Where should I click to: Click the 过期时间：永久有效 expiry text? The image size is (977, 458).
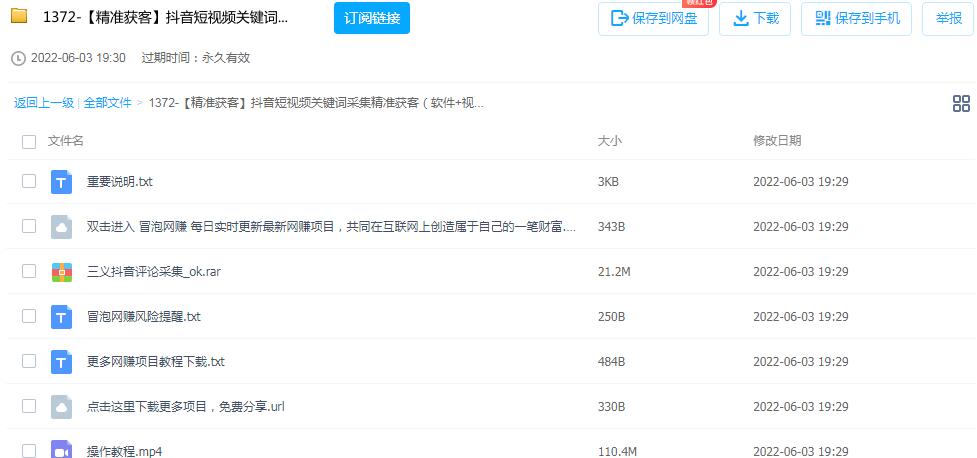pyautogui.click(x=196, y=58)
